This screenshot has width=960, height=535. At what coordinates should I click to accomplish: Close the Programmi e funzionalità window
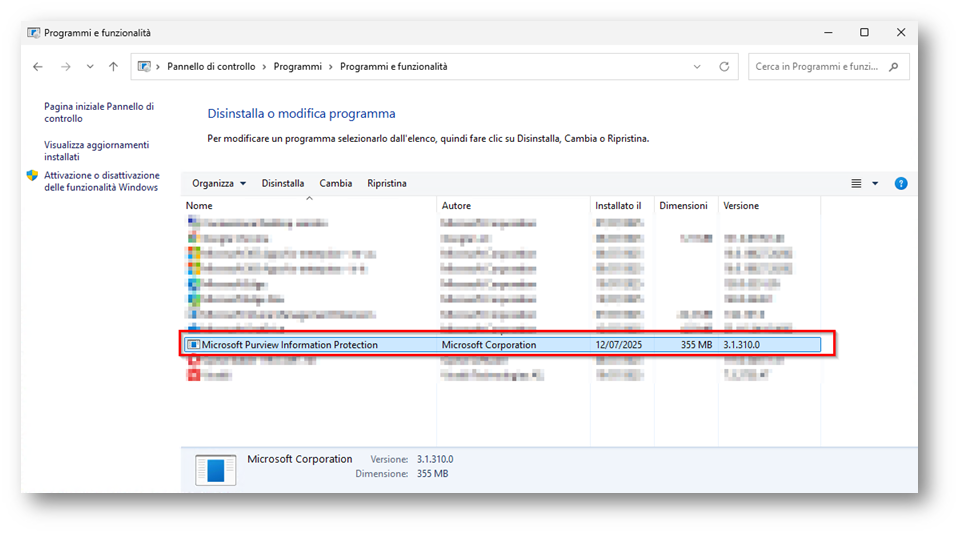pyautogui.click(x=901, y=32)
